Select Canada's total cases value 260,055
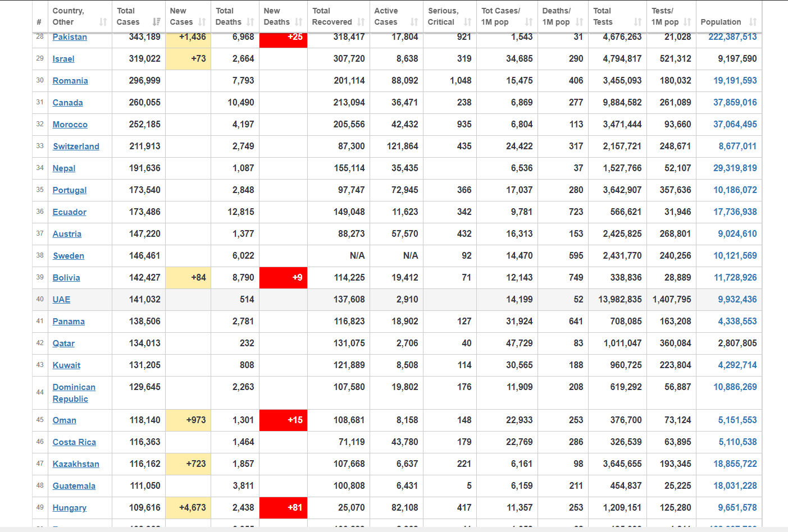 [145, 103]
